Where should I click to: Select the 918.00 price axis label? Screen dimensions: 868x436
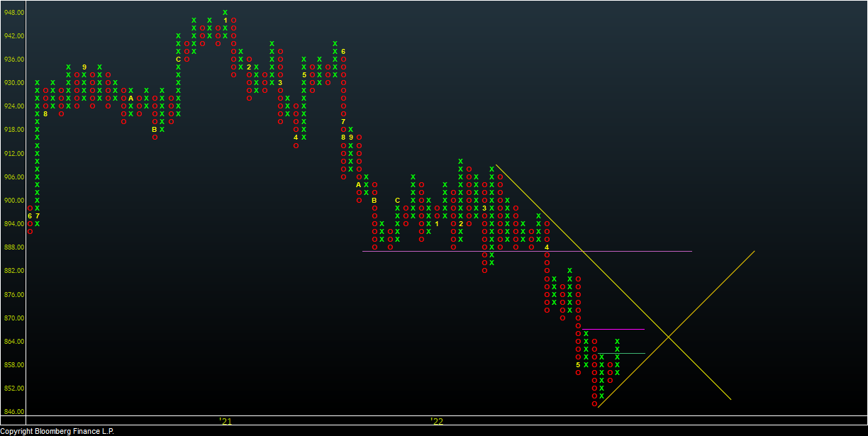(x=15, y=130)
